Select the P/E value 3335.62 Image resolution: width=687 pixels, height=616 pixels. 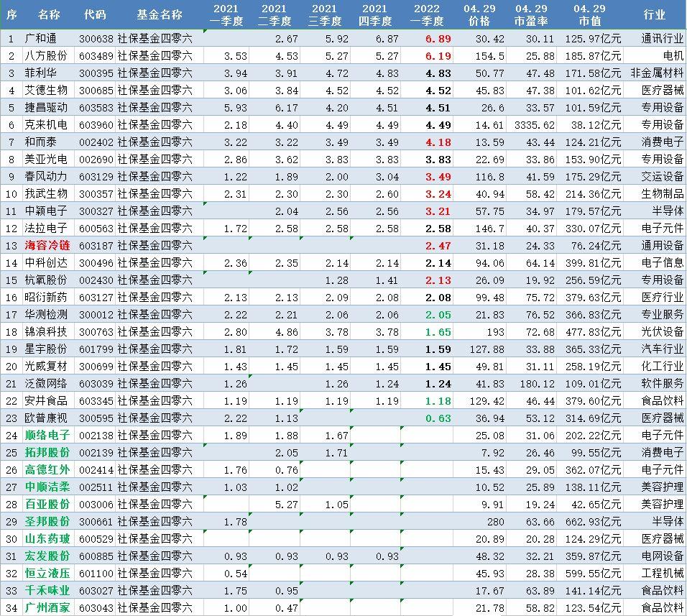[535, 125]
